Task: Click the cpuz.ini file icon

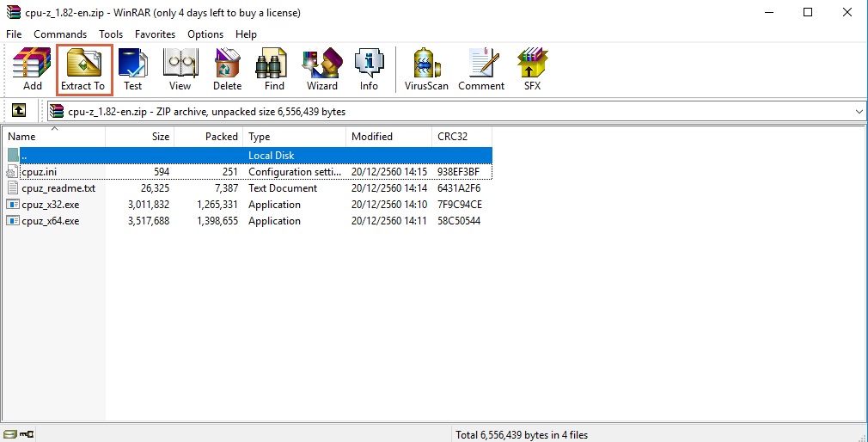Action: (12, 172)
